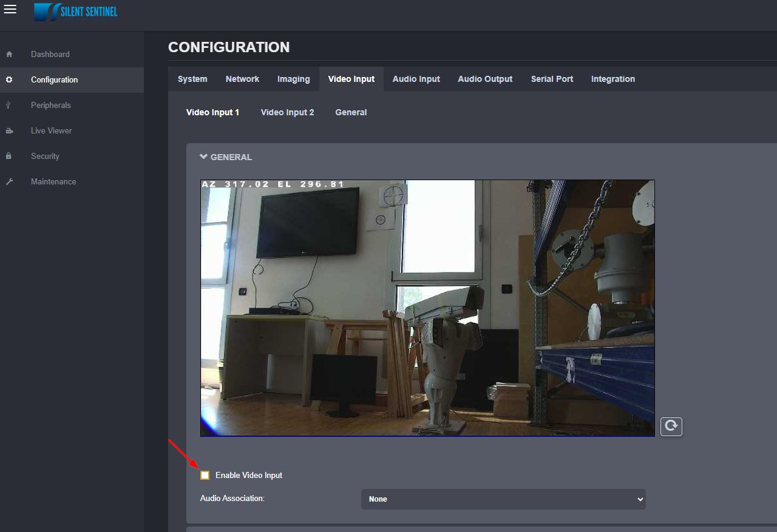Check Enable Video Input option
The image size is (777, 532).
pos(205,475)
